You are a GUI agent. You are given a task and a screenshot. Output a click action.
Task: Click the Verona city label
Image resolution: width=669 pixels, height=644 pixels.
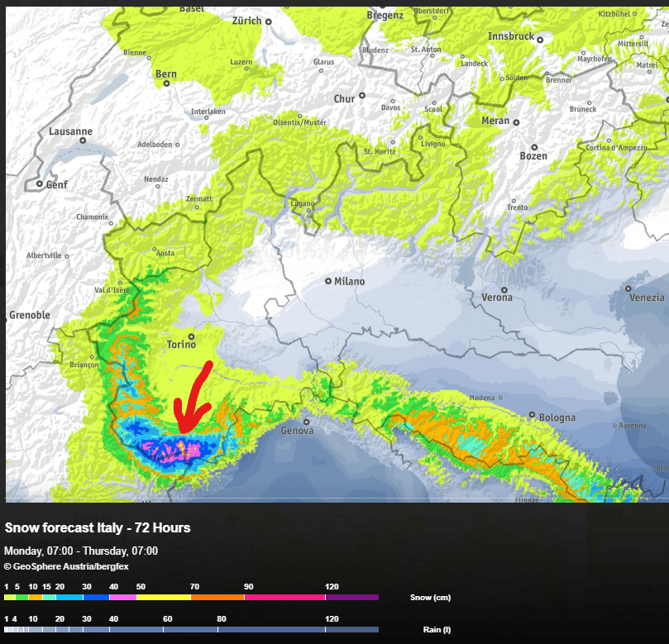497,298
